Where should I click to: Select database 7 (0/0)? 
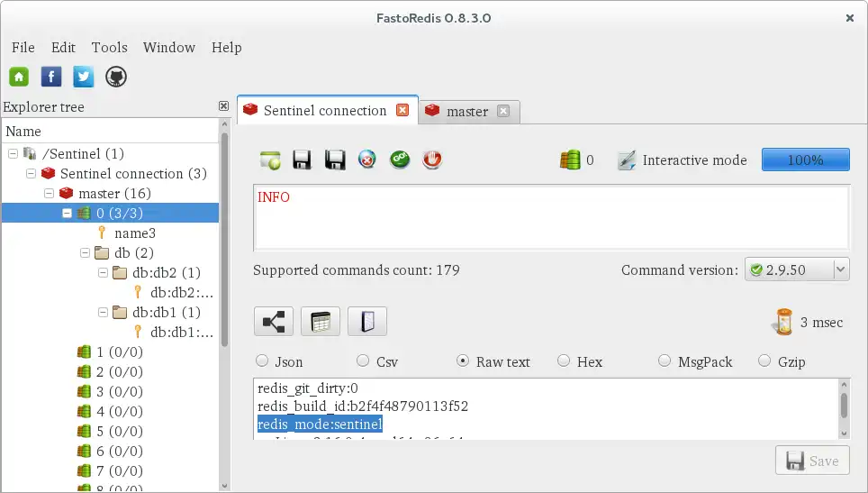pos(119,470)
